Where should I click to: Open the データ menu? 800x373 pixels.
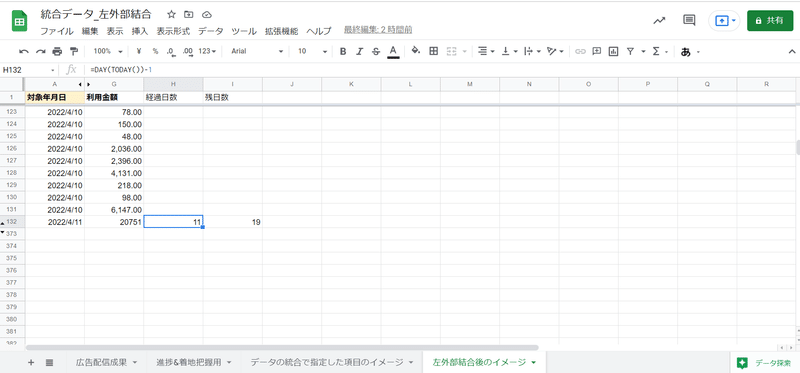pos(211,31)
